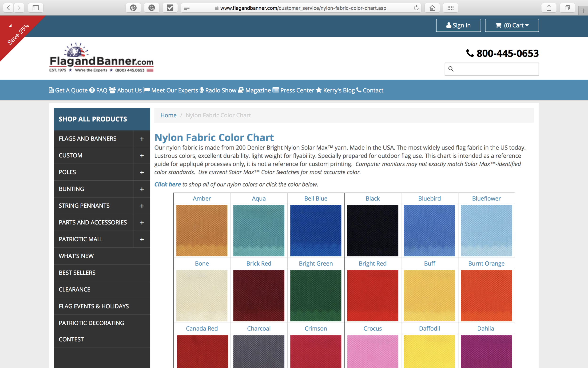Open Flag Events & Holidays link
This screenshot has width=588, height=368.
point(102,306)
